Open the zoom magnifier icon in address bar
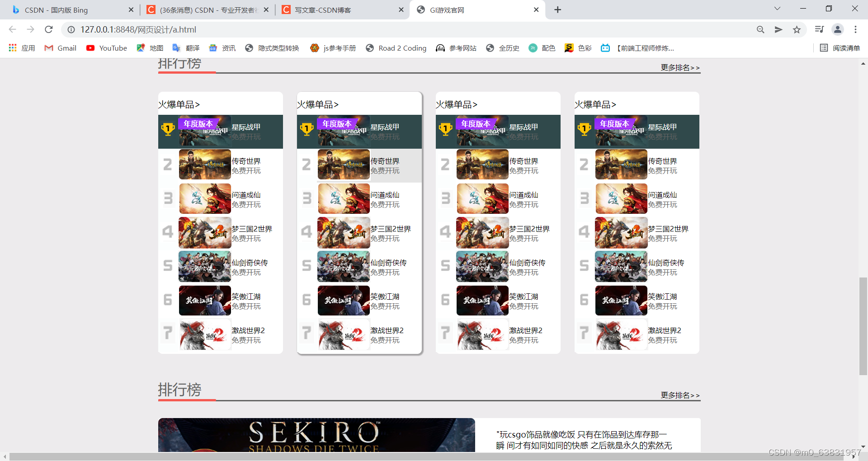The height and width of the screenshot is (461, 868). (x=760, y=29)
